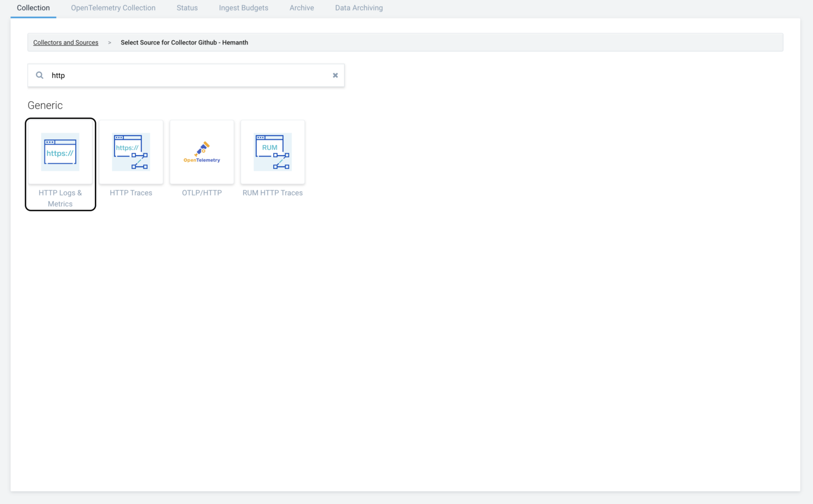Return to Collectors and Sources breadcrumb link

point(66,42)
